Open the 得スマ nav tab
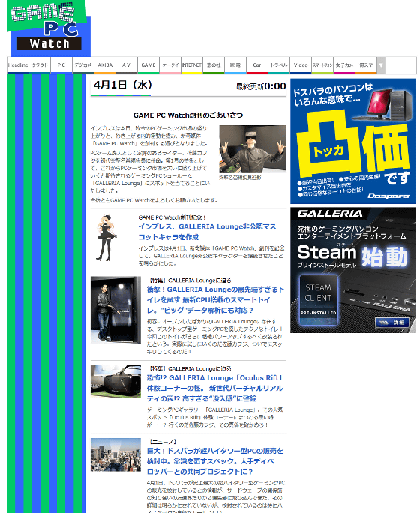The image size is (420, 513). point(366,65)
